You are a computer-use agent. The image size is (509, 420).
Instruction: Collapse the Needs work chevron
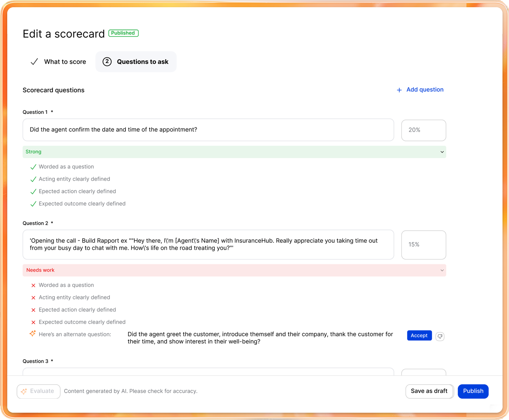442,270
